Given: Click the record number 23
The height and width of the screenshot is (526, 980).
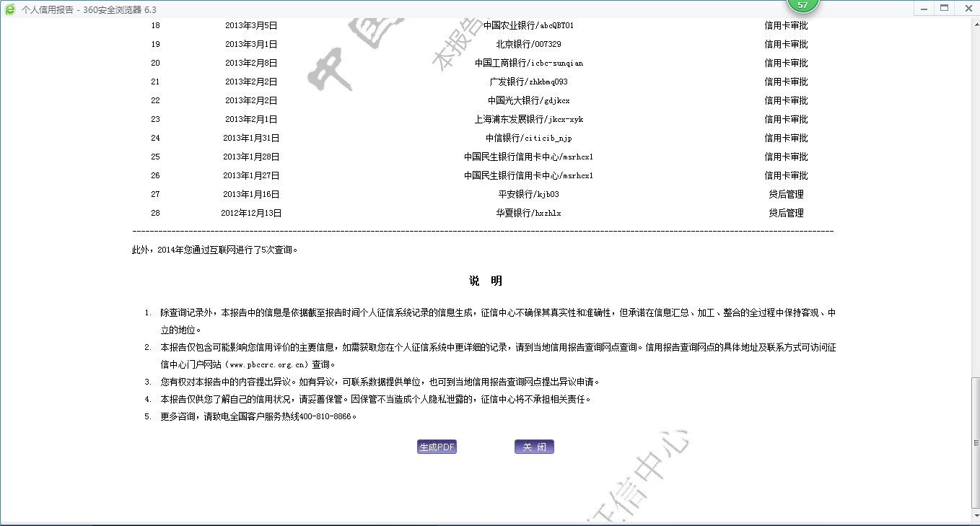Looking at the screenshot, I should [x=155, y=119].
